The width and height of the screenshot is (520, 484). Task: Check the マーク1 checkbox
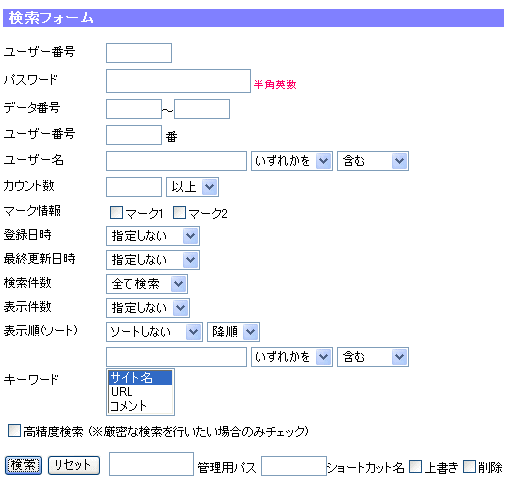tap(116, 212)
